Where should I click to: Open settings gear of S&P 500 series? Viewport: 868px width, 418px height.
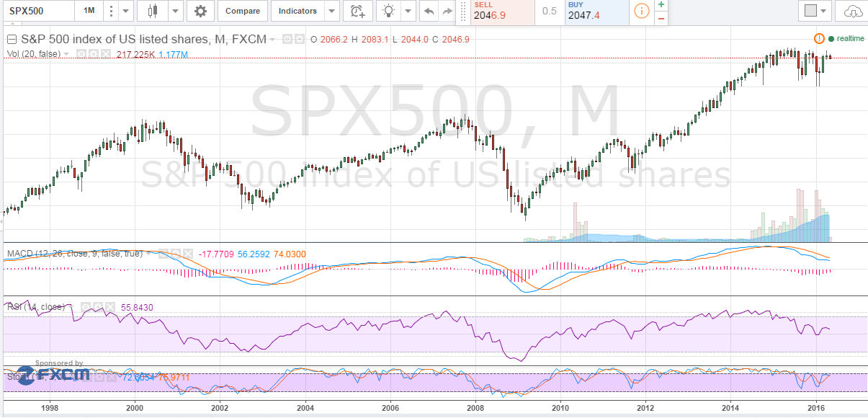tap(299, 40)
